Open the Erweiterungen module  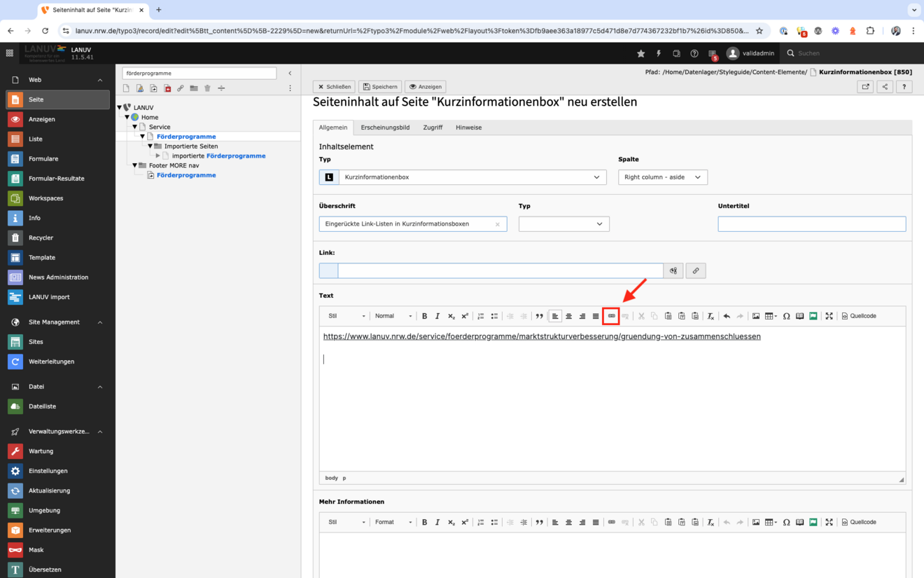[58, 530]
